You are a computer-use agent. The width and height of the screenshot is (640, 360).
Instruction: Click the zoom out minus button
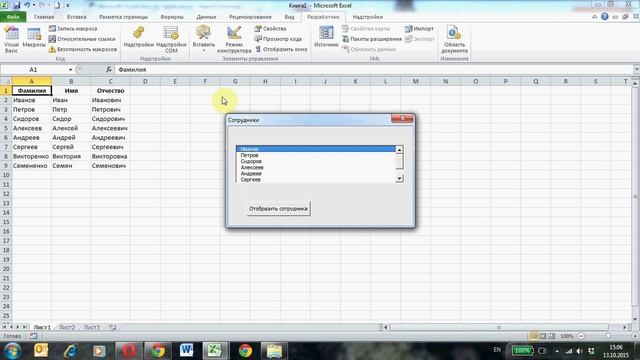pos(581,336)
